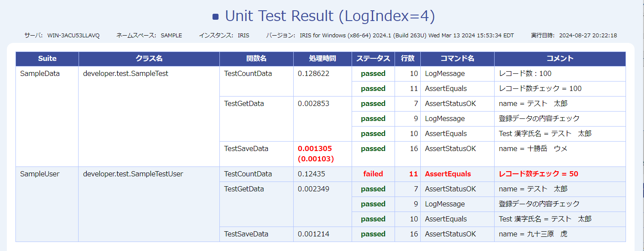Click the server name WIN-3ACU53LLAVQ
The height and width of the screenshot is (251, 644).
click(x=73, y=36)
